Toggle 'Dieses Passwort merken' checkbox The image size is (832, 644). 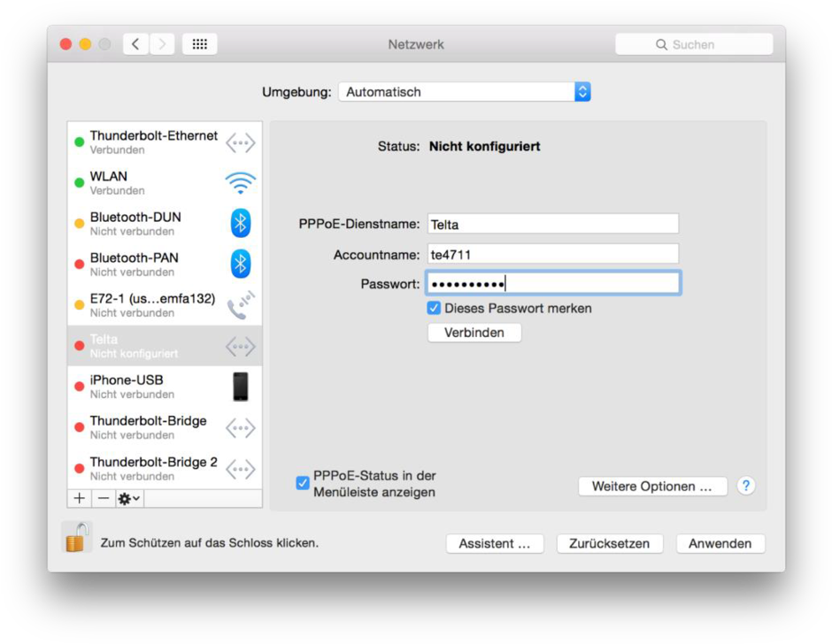434,308
